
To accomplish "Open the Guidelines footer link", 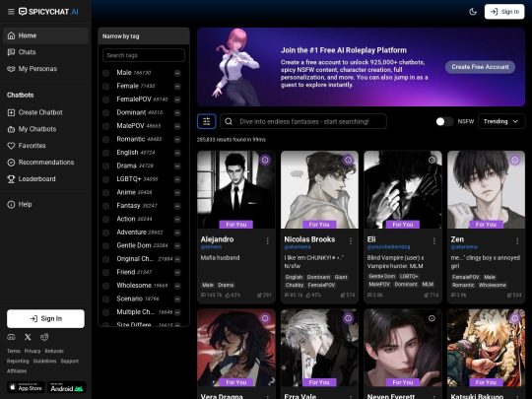I will point(44,361).
